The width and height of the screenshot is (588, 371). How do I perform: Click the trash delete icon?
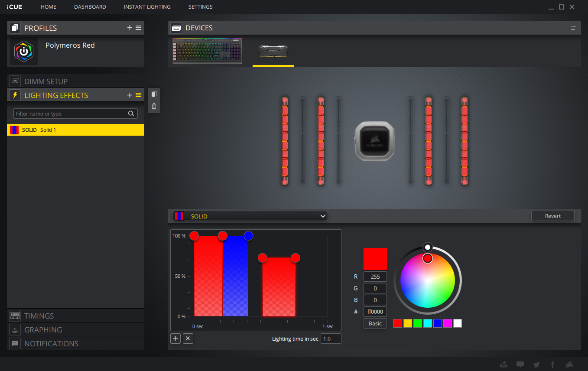[154, 106]
